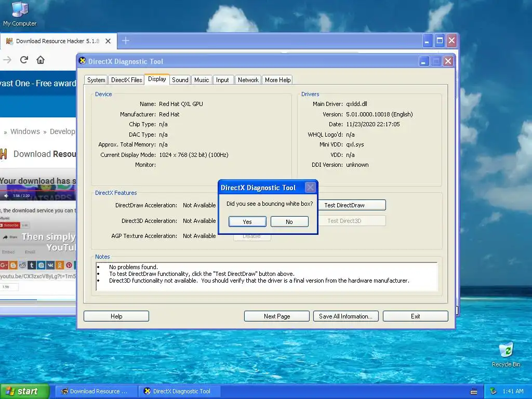Viewport: 532px width, 399px height.
Task: Click the video Share arrow icon
Action: (5, 237)
